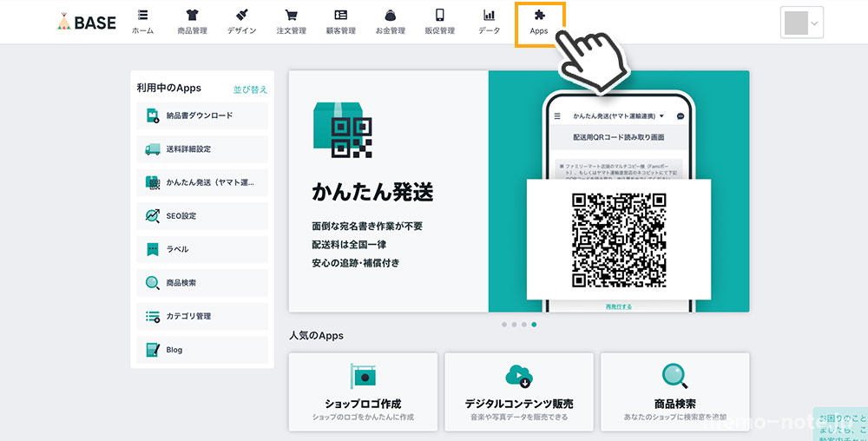
Task: Open SEO設定 app text
Action: (181, 216)
